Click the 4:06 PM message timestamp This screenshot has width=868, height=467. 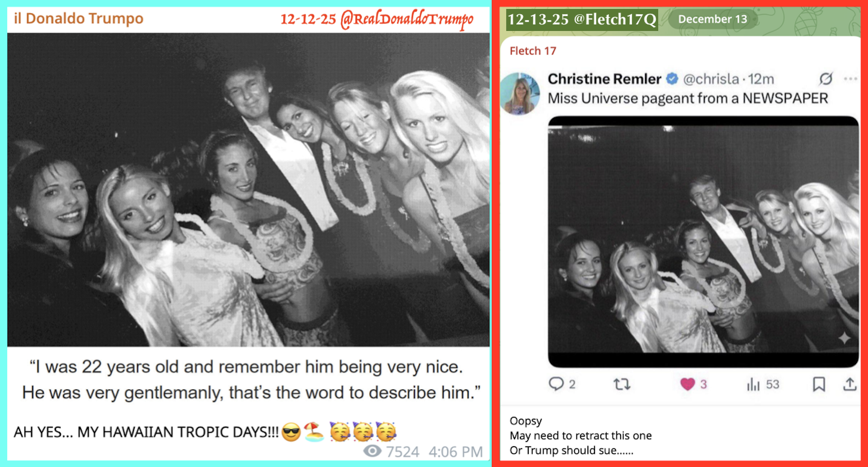(455, 452)
